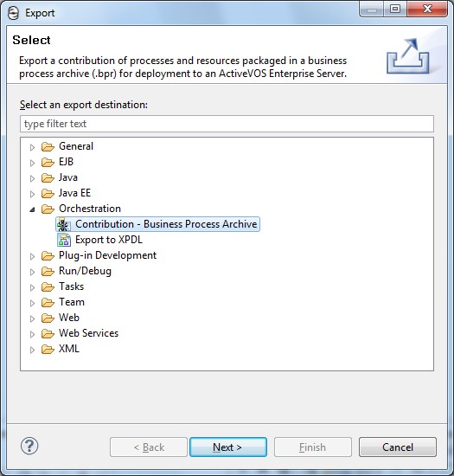Viewport: 454px width, 476px height.
Task: Click the export arrow banner graphic
Action: click(408, 56)
